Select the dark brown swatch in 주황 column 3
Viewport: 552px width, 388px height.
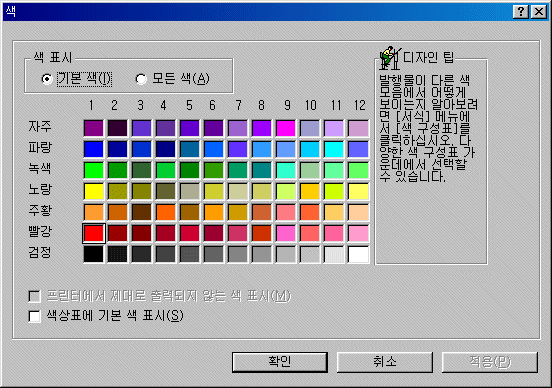[142, 212]
